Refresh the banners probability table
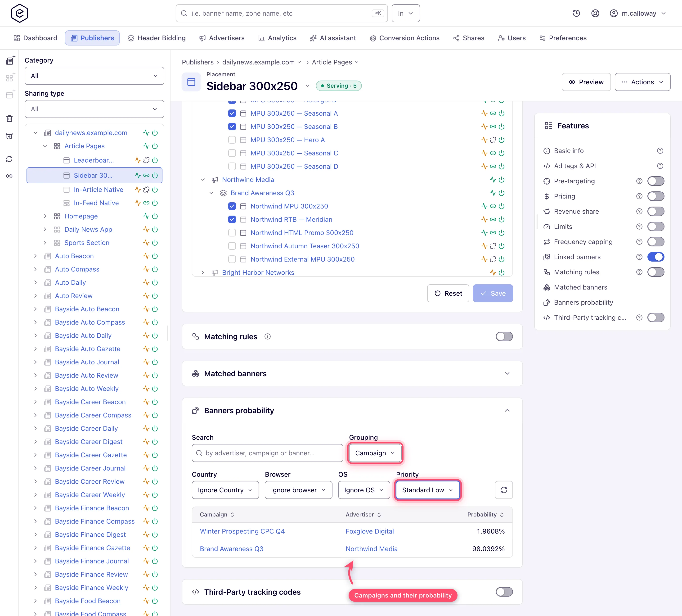This screenshot has width=682, height=616. click(x=504, y=490)
